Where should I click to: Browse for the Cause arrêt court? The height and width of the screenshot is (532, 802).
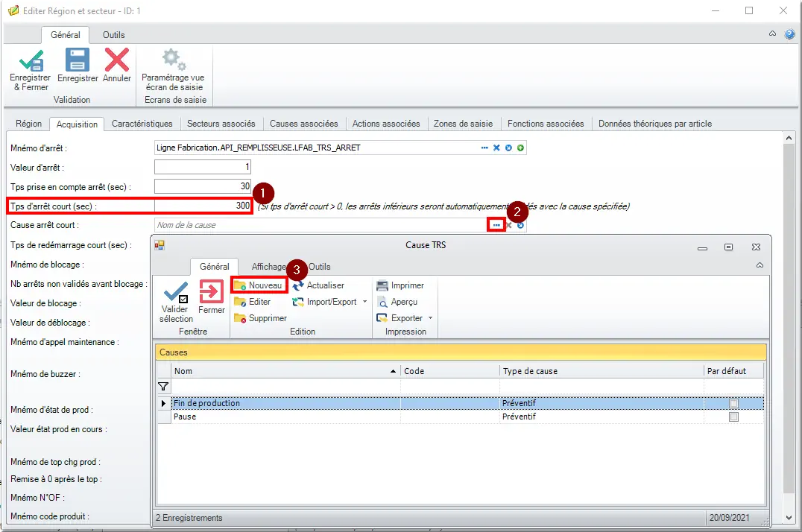496,225
